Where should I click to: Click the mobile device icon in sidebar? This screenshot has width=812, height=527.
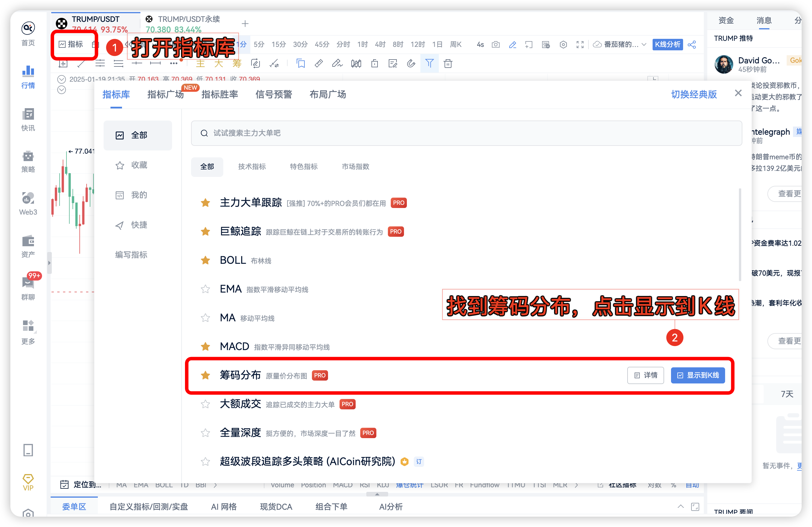pyautogui.click(x=28, y=450)
